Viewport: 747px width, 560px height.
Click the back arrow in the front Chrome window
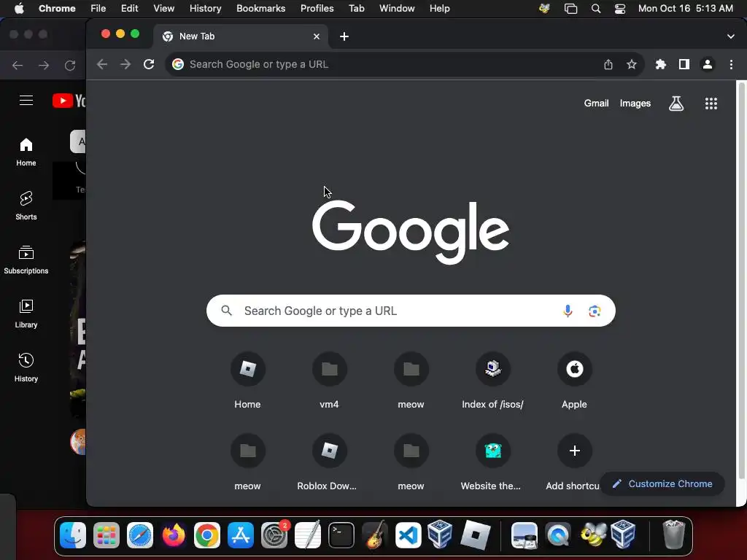click(x=102, y=64)
